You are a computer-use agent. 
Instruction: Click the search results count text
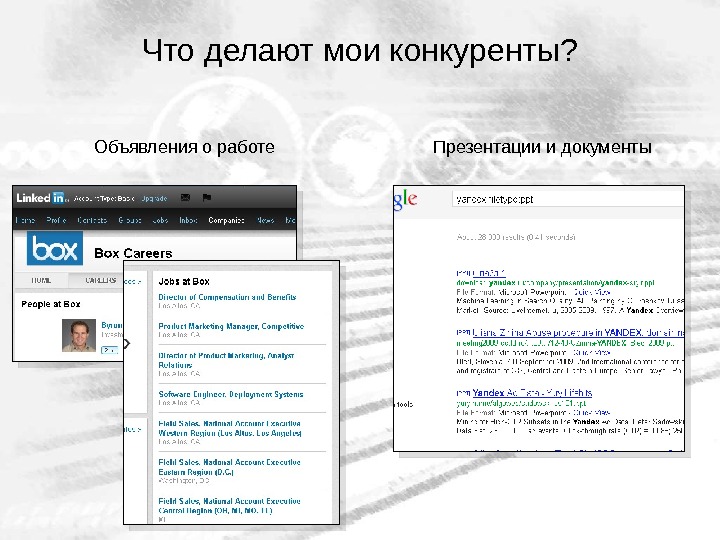click(x=516, y=237)
